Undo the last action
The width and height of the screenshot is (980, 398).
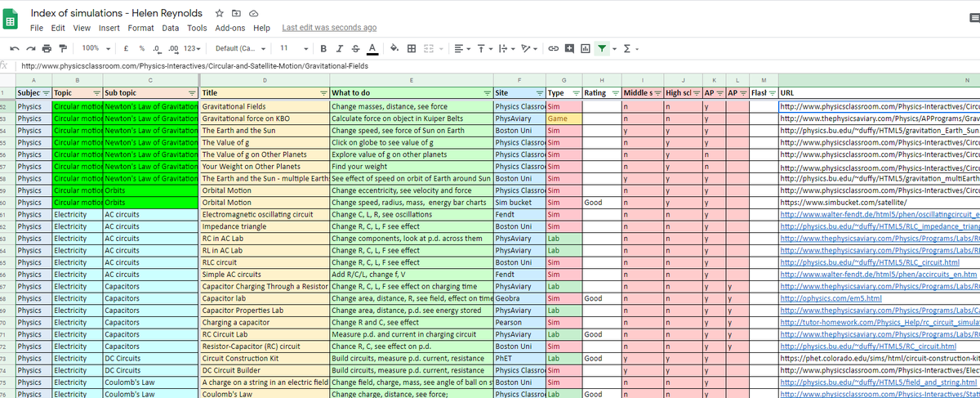14,48
